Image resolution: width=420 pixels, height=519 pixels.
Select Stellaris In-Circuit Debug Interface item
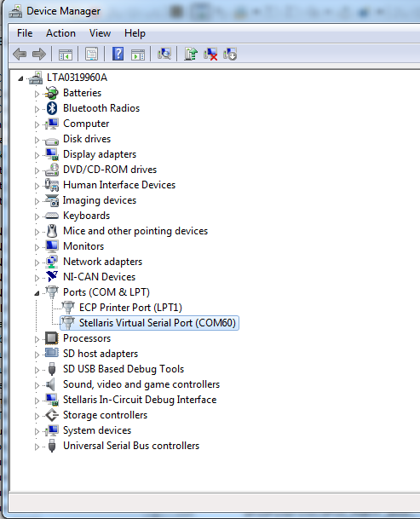click(140, 400)
